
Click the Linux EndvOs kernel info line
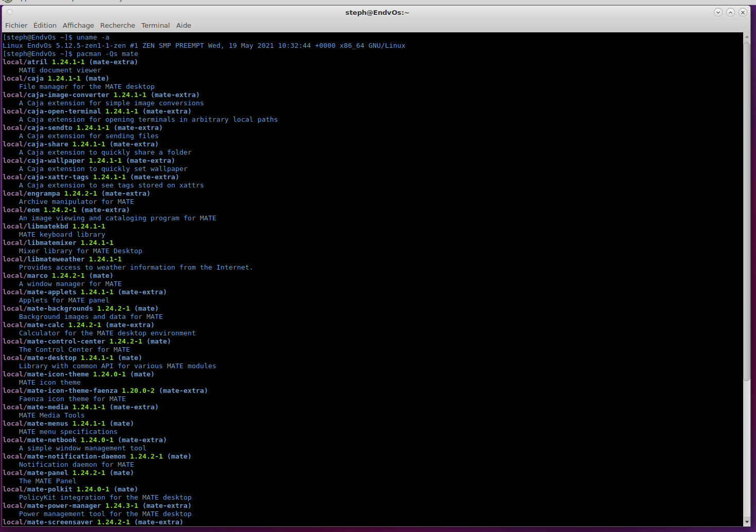(204, 46)
